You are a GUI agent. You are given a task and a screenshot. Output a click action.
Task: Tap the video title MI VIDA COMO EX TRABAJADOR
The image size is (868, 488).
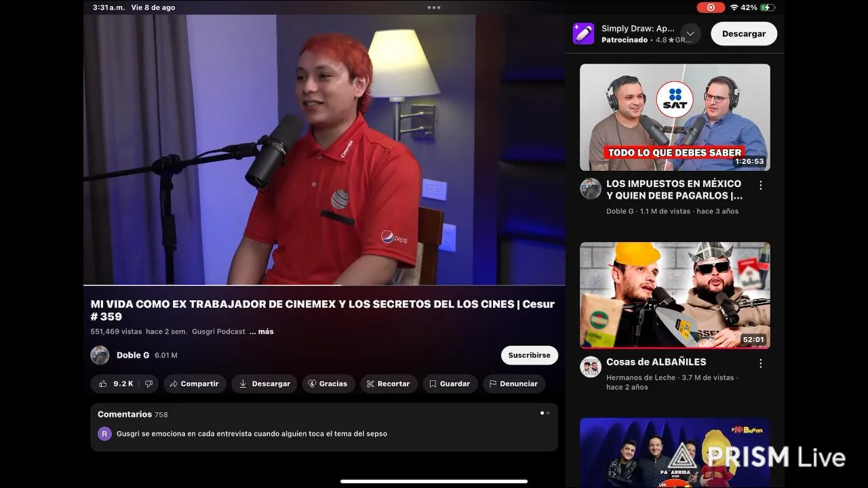[x=323, y=310]
